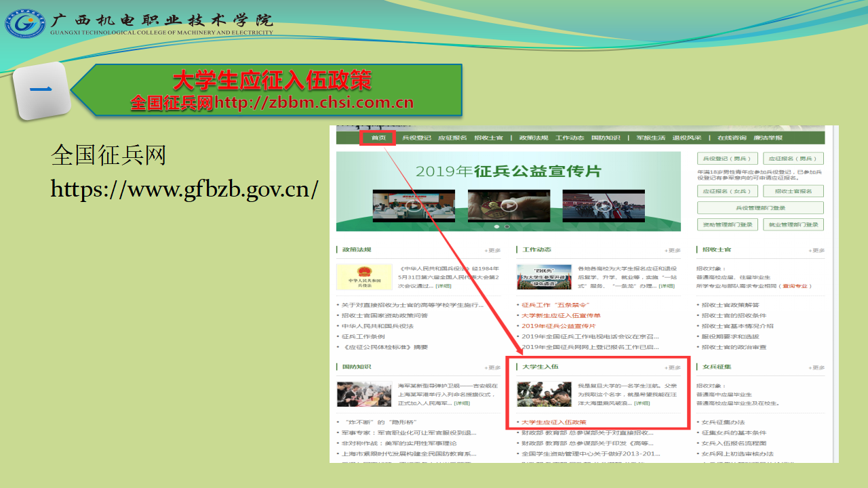Open the 大学生入伍 soldiers photo thumbnail
Image resolution: width=868 pixels, height=488 pixels.
click(544, 394)
